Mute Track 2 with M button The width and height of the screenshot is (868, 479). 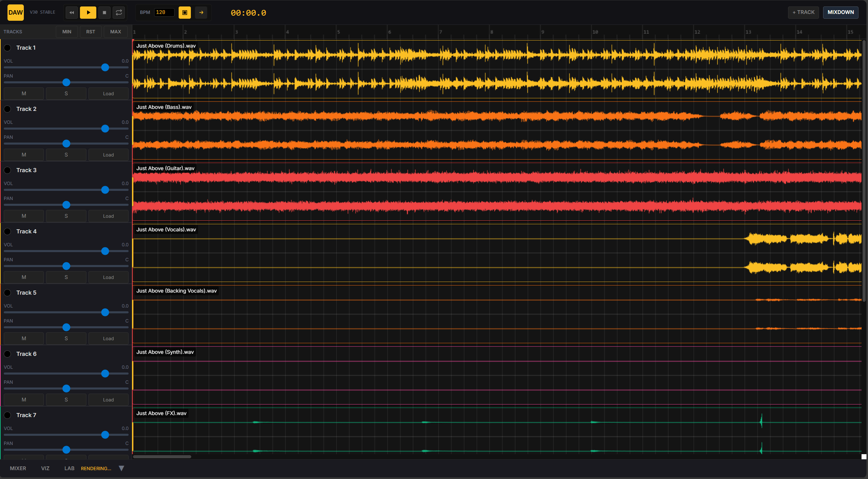point(24,155)
